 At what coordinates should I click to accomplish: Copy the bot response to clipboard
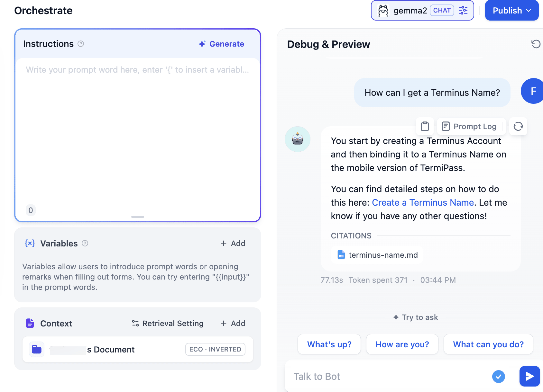[x=425, y=126]
